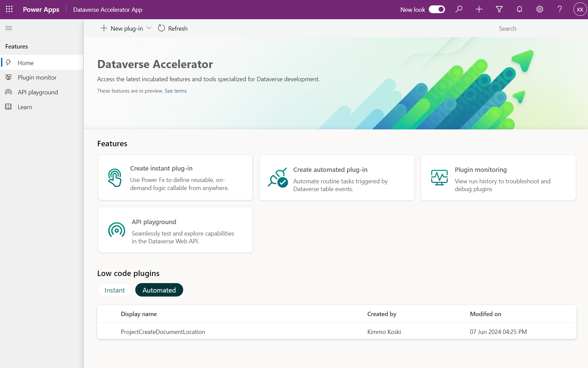Select Home in the sidebar

tap(41, 63)
